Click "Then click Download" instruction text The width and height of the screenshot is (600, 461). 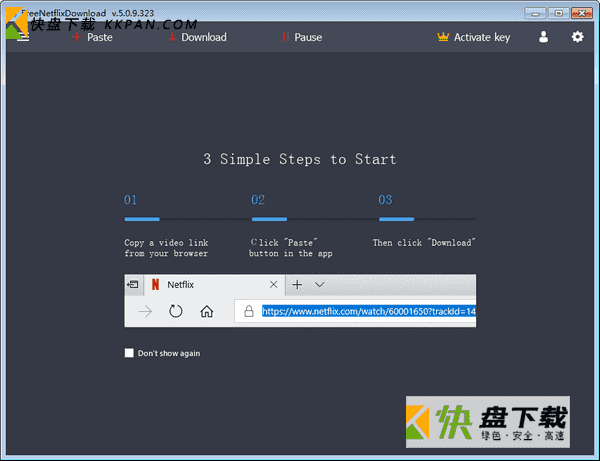coord(424,243)
